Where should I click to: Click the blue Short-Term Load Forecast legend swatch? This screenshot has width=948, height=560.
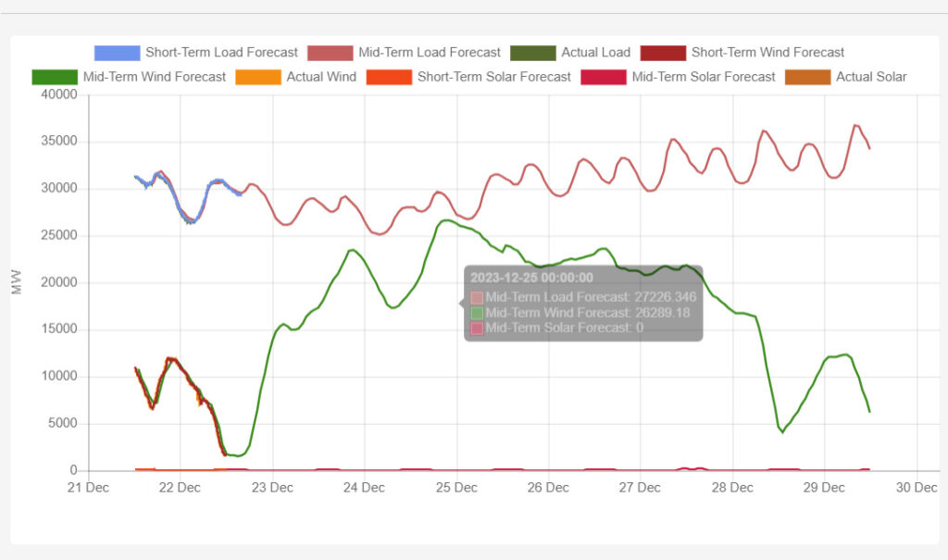[x=117, y=53]
